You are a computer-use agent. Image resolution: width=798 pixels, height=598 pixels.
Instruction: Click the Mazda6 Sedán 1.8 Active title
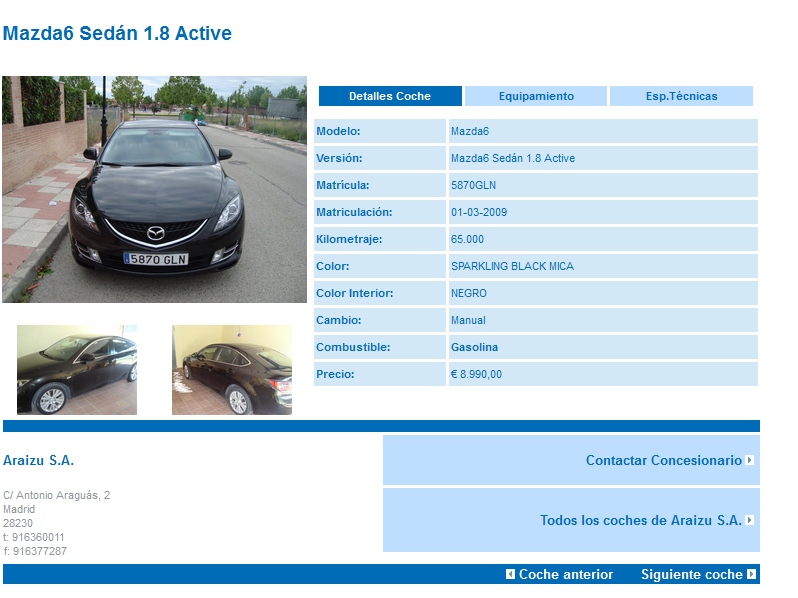click(x=117, y=34)
